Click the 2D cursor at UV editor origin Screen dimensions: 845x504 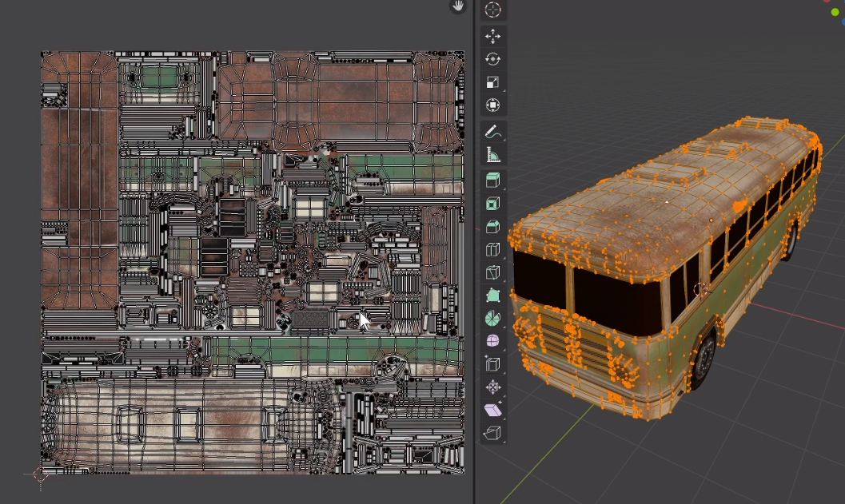(41, 474)
